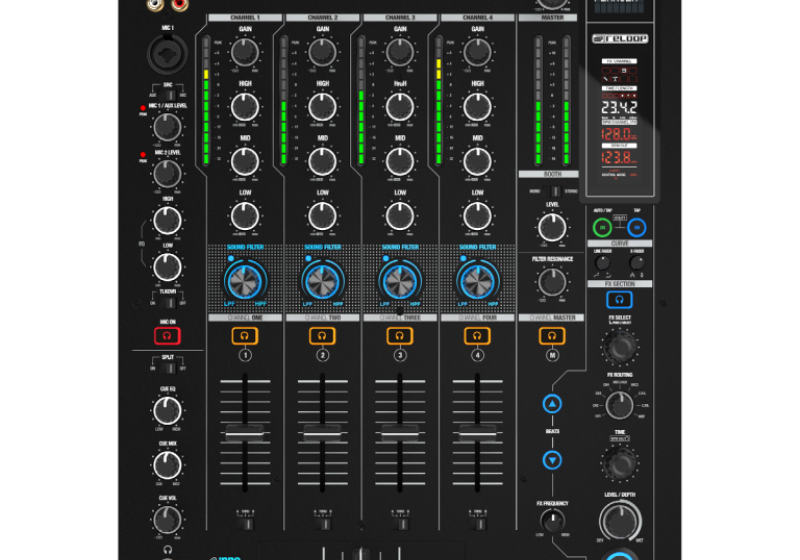
Task: Toggle the SRC aux/mic switch
Action: point(168,95)
